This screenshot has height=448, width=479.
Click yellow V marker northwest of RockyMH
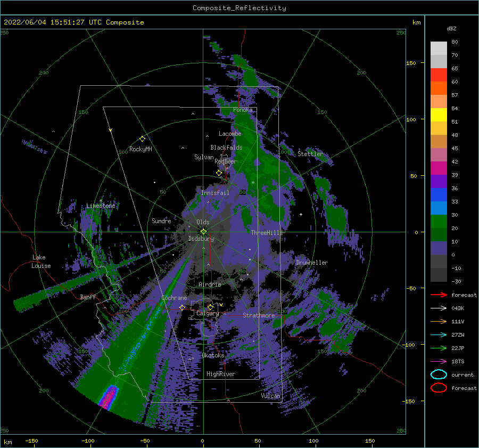[x=111, y=130]
